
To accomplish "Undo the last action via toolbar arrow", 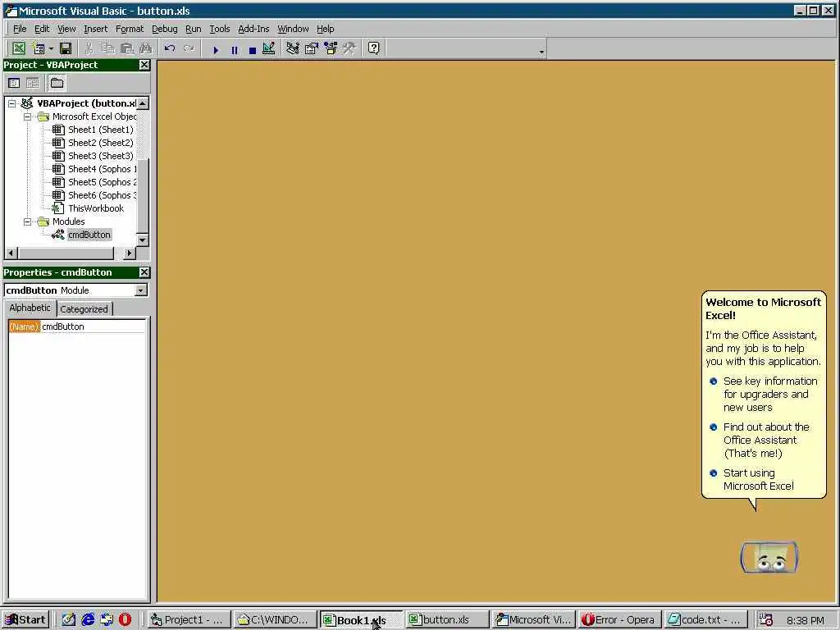I will tap(170, 48).
